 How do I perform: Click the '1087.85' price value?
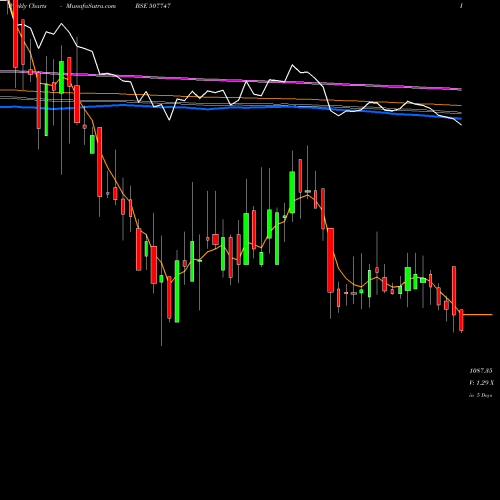(481, 371)
